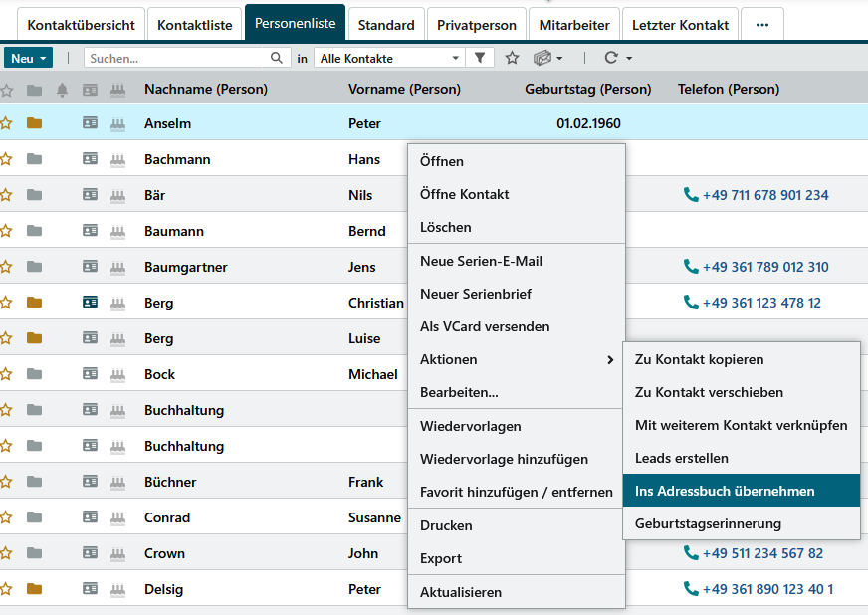This screenshot has width=868, height=615.
Task: Click the favorites star icon in toolbar
Action: point(512,59)
